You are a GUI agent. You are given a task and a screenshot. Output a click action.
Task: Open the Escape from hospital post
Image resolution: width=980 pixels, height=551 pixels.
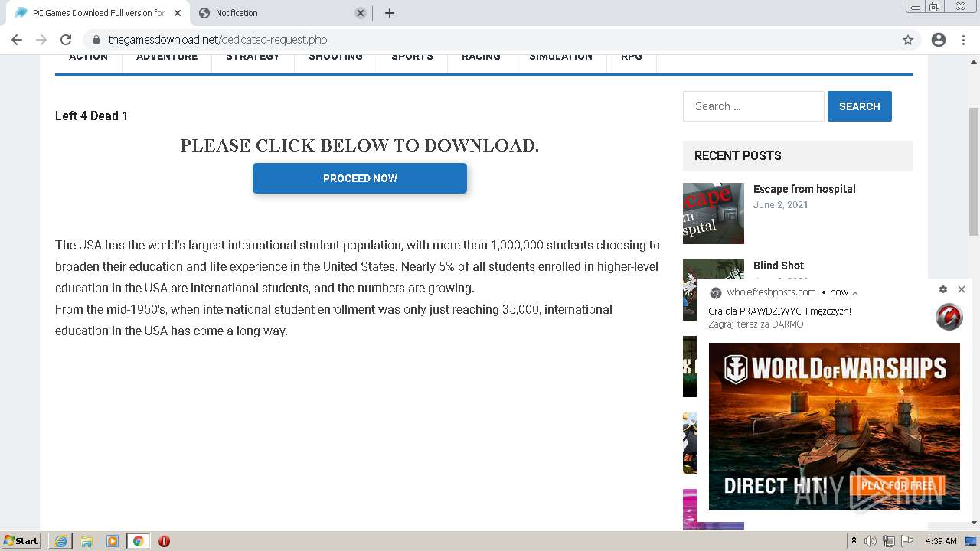(804, 189)
